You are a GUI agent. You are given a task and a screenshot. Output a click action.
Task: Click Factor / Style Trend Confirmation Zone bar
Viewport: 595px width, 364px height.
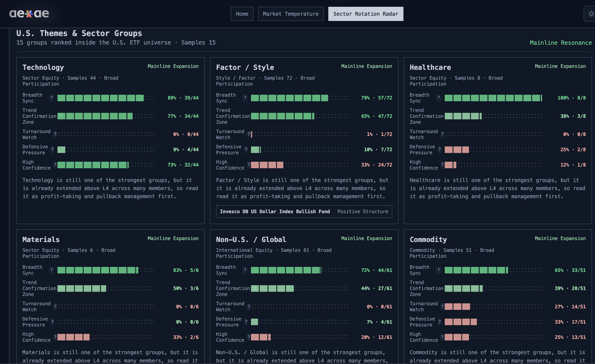[x=300, y=116]
